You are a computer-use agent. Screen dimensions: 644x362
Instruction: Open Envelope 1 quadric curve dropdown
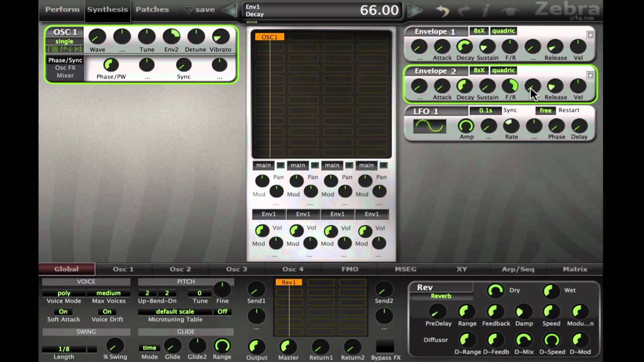tap(503, 31)
